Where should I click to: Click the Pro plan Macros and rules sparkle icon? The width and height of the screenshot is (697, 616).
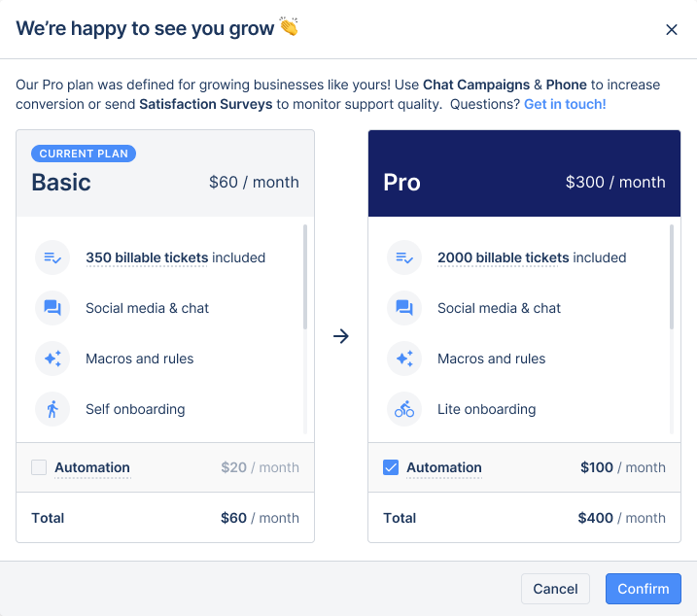[x=404, y=359]
